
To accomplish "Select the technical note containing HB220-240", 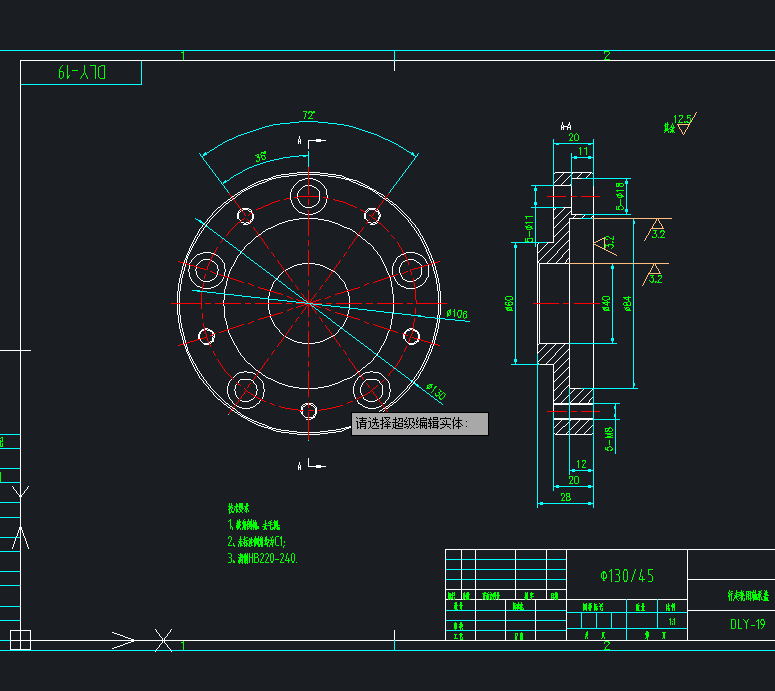I will pos(262,559).
